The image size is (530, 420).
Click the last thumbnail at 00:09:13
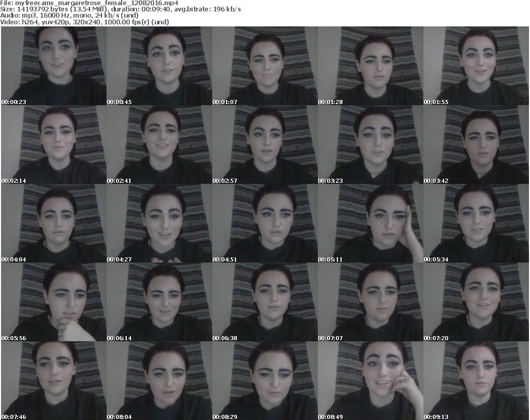point(476,381)
